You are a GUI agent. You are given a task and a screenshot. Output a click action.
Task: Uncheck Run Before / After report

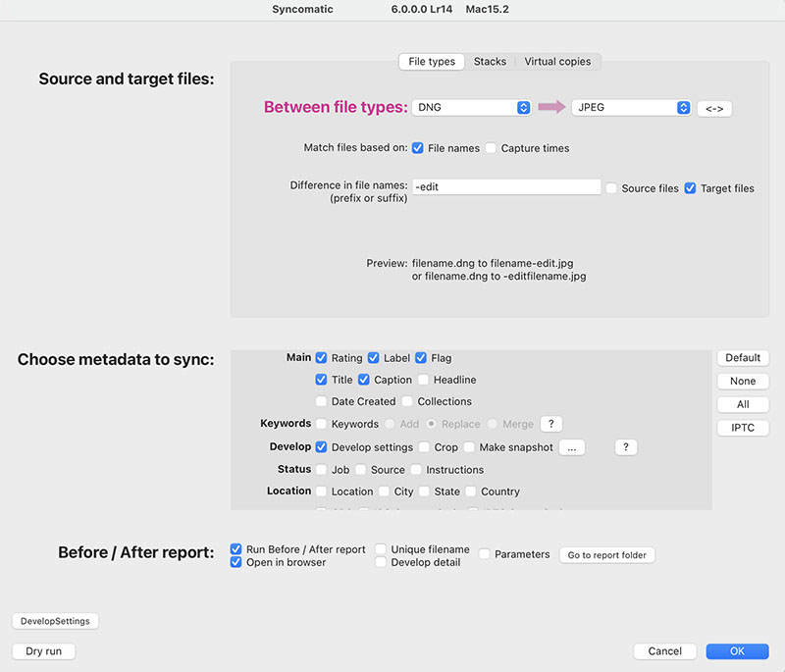pos(235,549)
